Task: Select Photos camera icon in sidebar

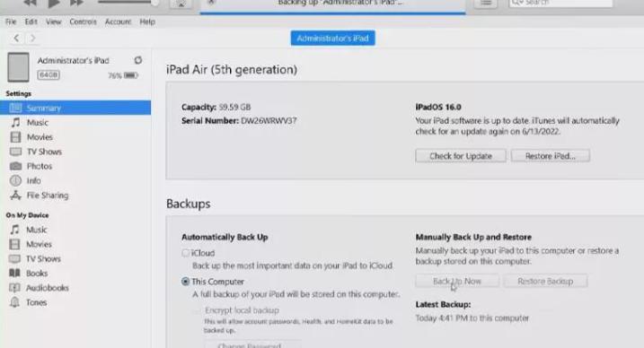Action: point(15,166)
